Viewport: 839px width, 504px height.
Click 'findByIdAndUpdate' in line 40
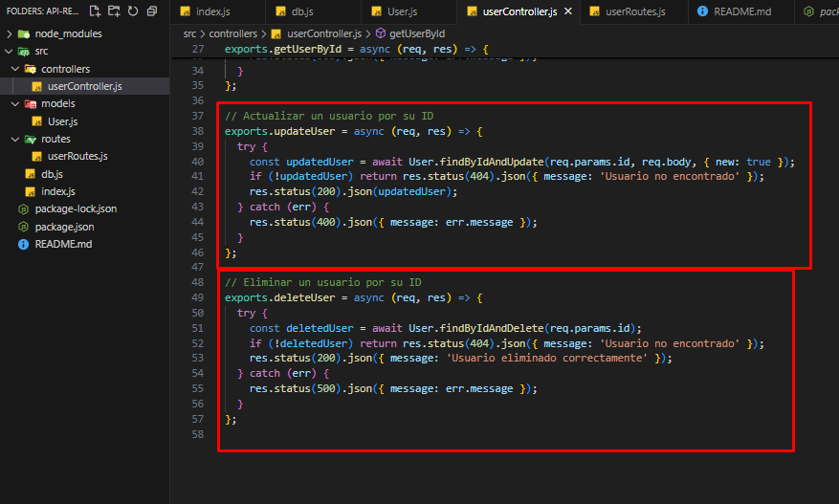click(492, 162)
